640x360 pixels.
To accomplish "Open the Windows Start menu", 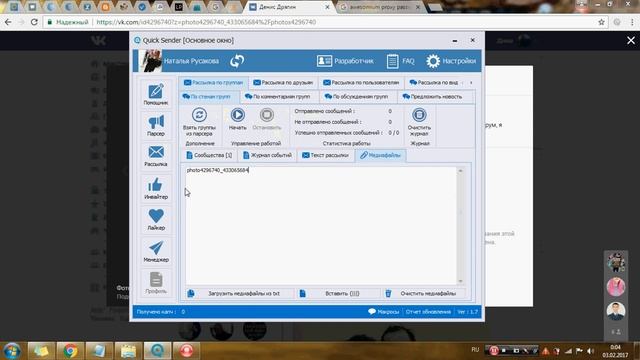I will pyautogui.click(x=11, y=351).
